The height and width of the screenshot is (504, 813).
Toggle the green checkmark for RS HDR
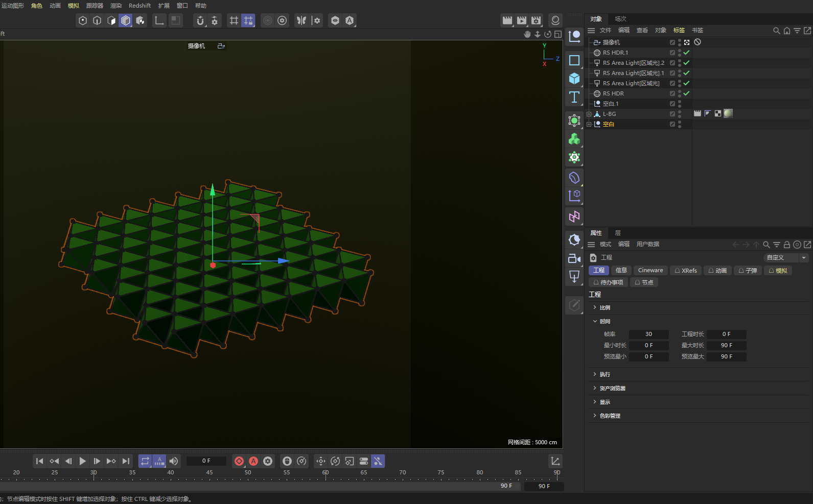point(686,93)
